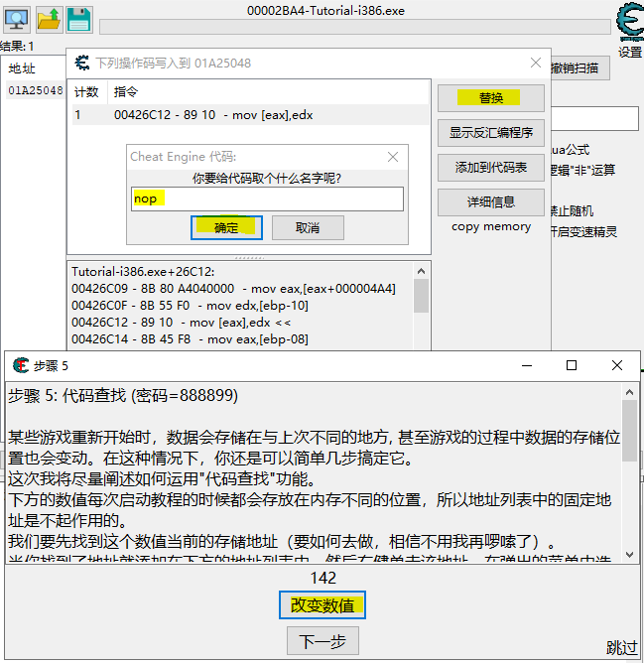
Task: Click the 地址 column header
Action: click(x=22, y=68)
